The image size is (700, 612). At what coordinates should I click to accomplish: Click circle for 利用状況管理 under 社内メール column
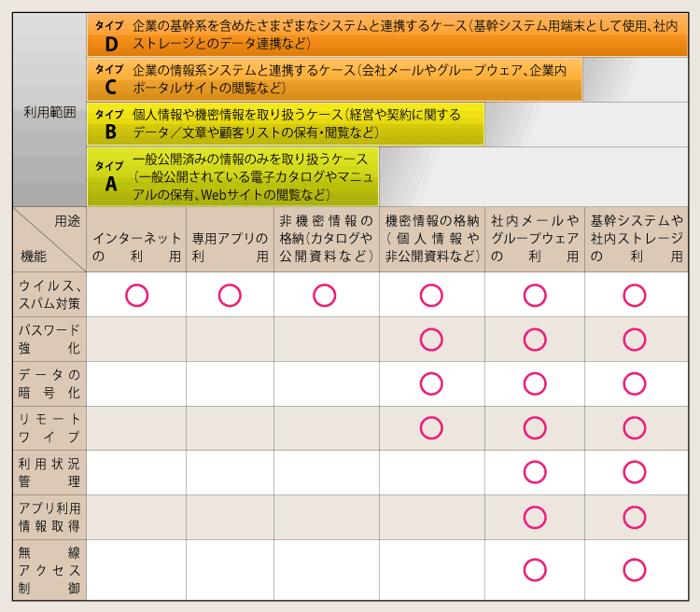[x=535, y=472]
